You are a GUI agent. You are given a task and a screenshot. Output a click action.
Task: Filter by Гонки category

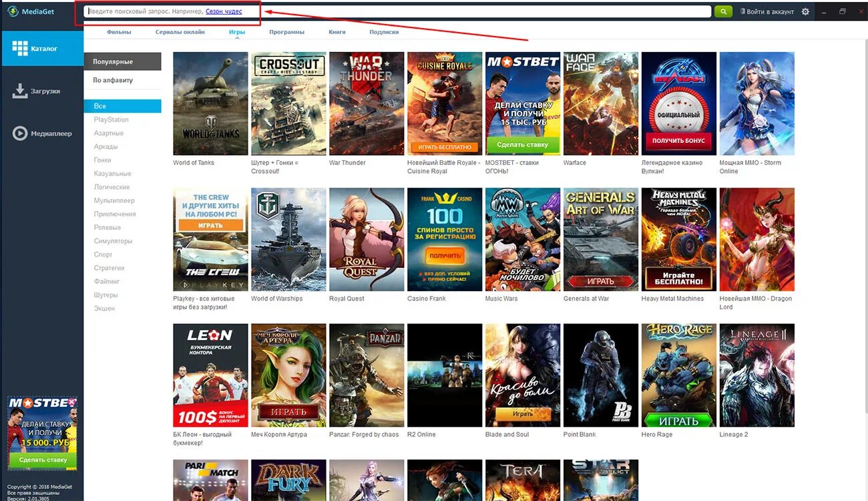[x=103, y=160]
